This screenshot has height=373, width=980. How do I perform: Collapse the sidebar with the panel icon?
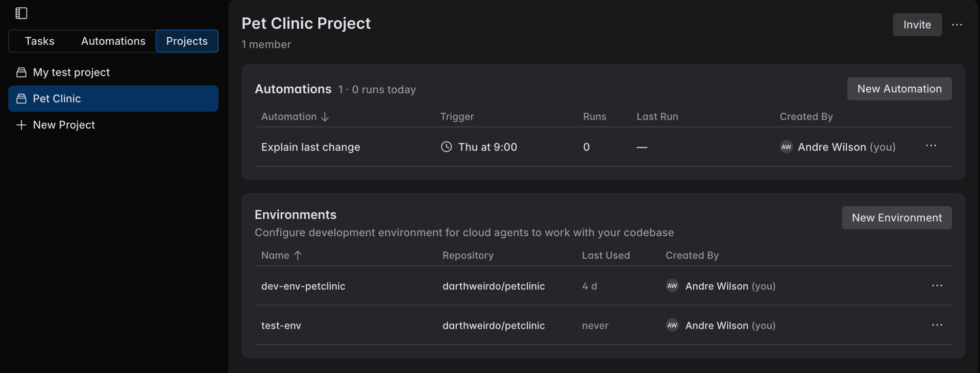coord(21,13)
